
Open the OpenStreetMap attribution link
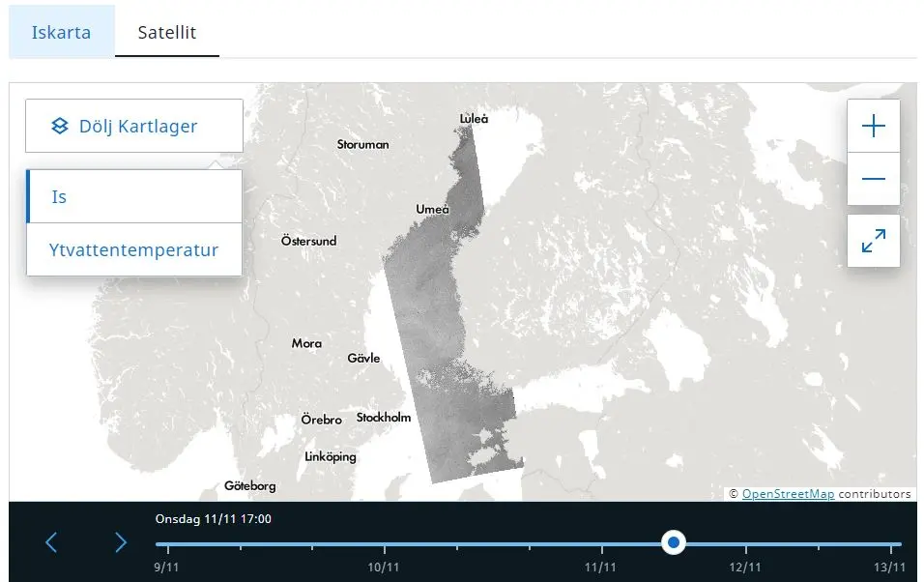(x=788, y=494)
